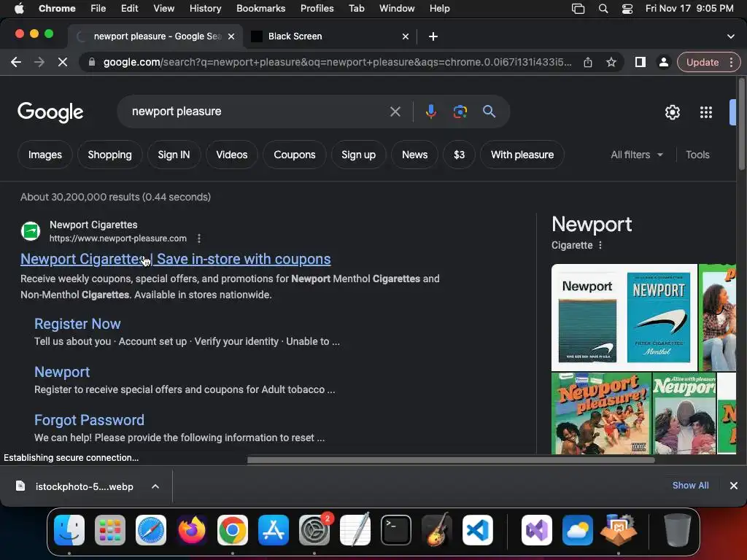Open the History menu
Image resolution: width=747 pixels, height=560 pixels.
[x=205, y=9]
